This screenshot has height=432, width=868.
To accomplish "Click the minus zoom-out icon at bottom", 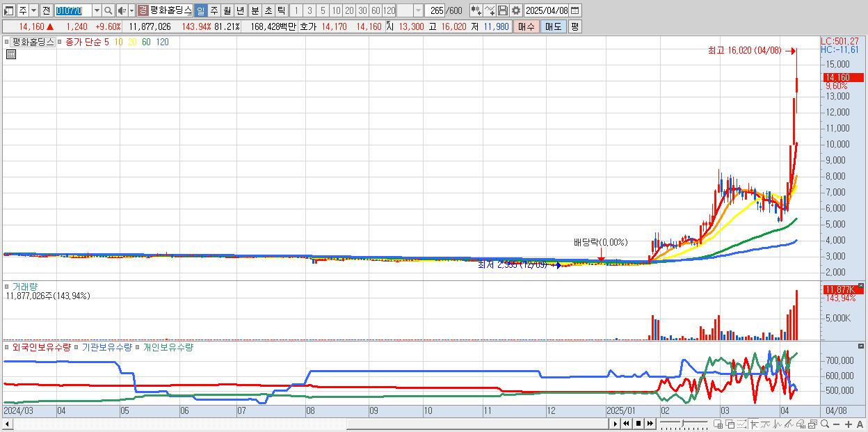I will click(837, 424).
